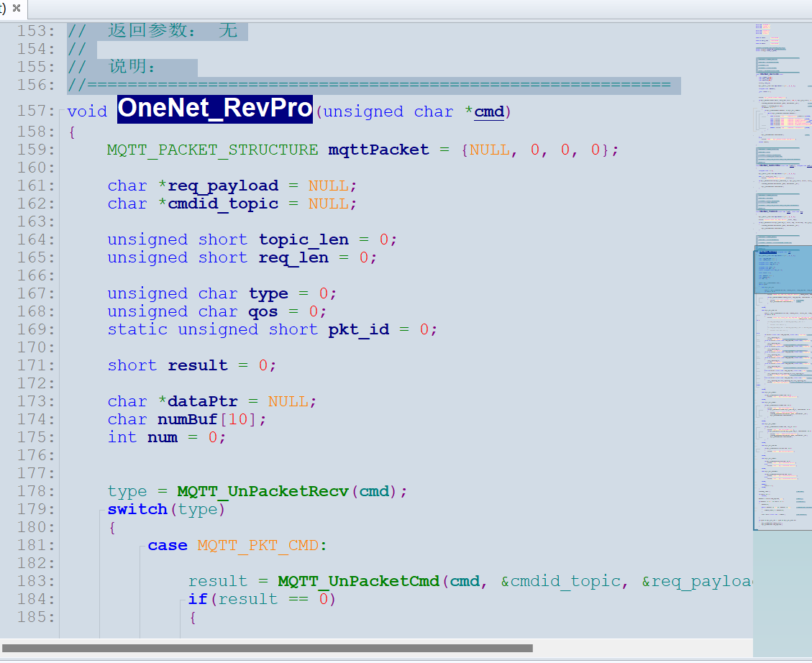Screen dimensions: 812x663
Task: Click the comment text 说明:
Action: (x=132, y=67)
